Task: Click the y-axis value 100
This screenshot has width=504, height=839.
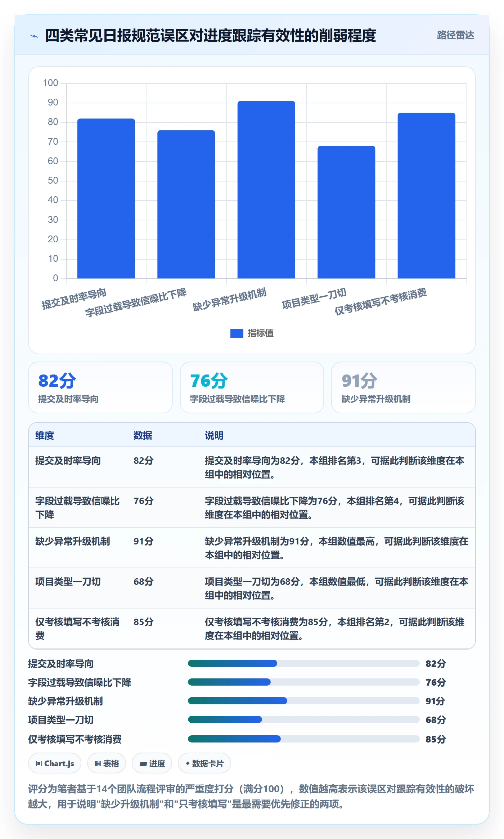Action: [x=50, y=83]
